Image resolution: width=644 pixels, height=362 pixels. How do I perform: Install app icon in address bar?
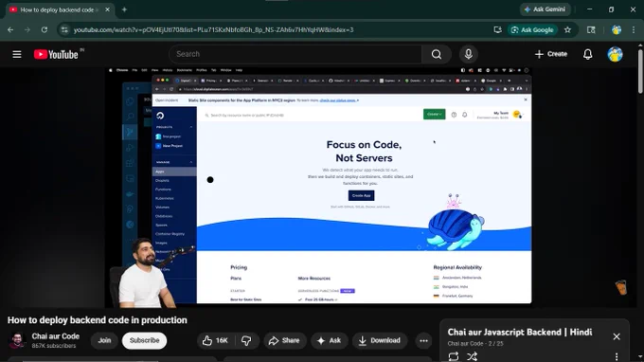coord(497,29)
